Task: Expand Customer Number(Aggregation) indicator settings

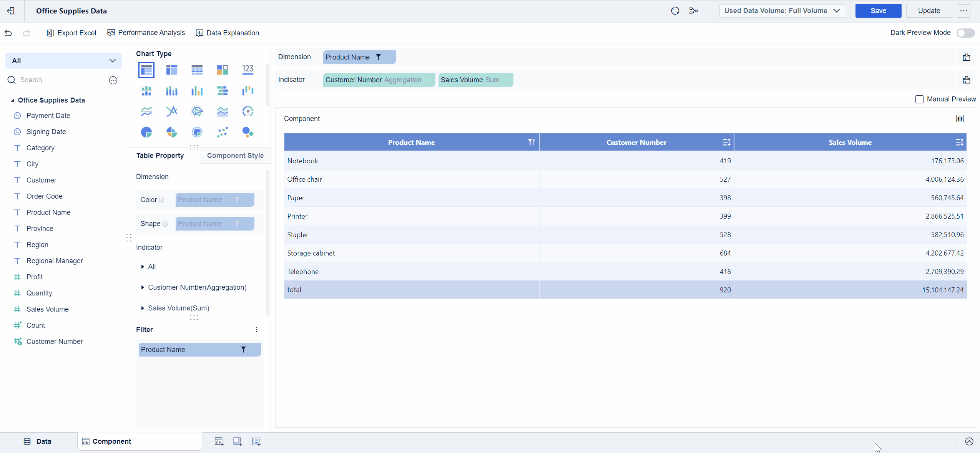Action: click(143, 287)
